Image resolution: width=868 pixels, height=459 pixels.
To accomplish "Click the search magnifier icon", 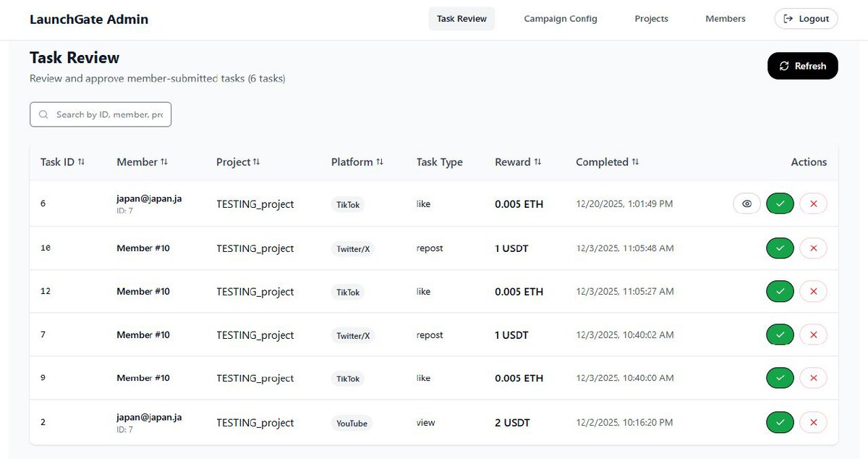I will click(44, 114).
